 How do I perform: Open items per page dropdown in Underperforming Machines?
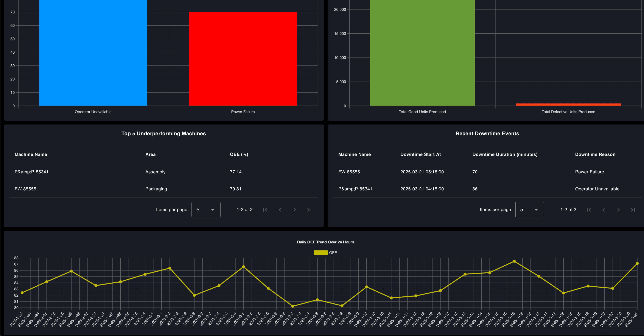205,210
